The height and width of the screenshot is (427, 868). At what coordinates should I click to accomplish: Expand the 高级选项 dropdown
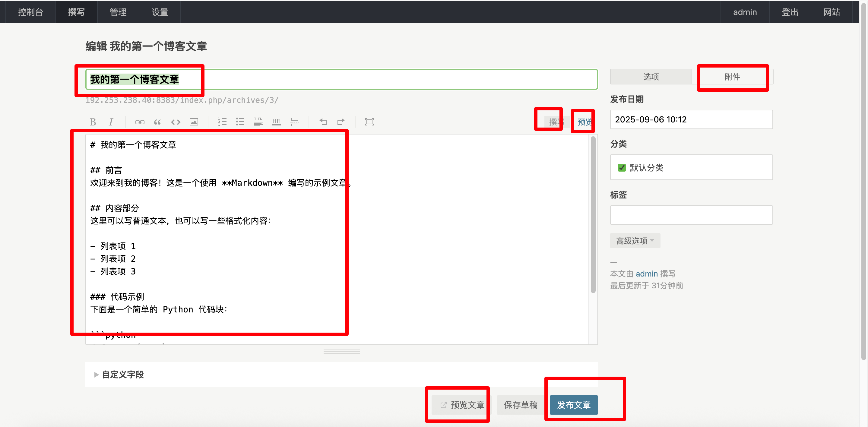[635, 241]
